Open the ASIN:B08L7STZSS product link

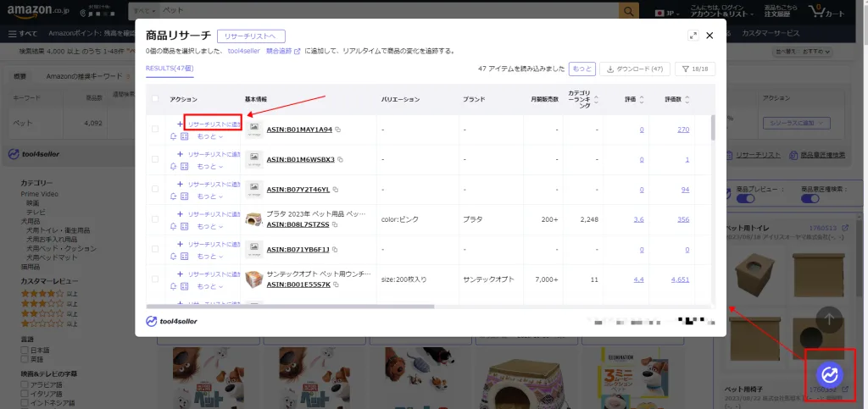(x=298, y=224)
